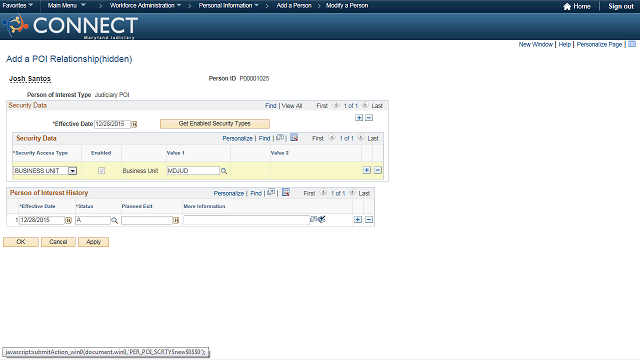Click the Apply button
This screenshot has height=360, width=640.
[x=93, y=242]
